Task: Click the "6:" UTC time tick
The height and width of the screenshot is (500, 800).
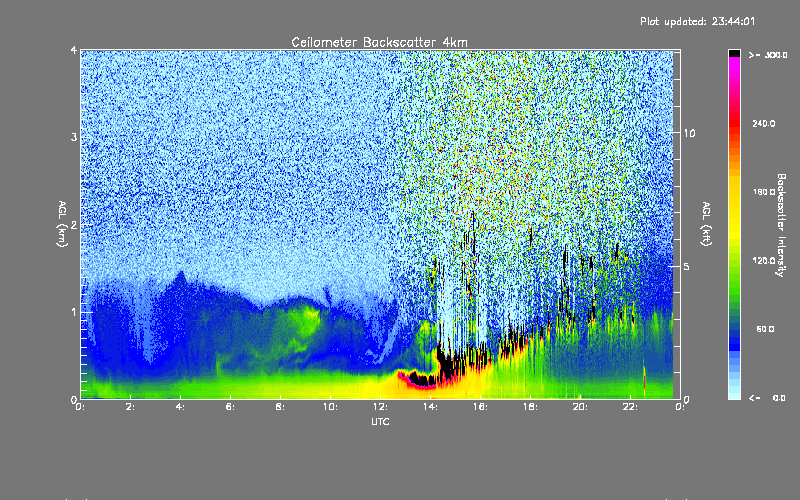Action: pyautogui.click(x=230, y=407)
